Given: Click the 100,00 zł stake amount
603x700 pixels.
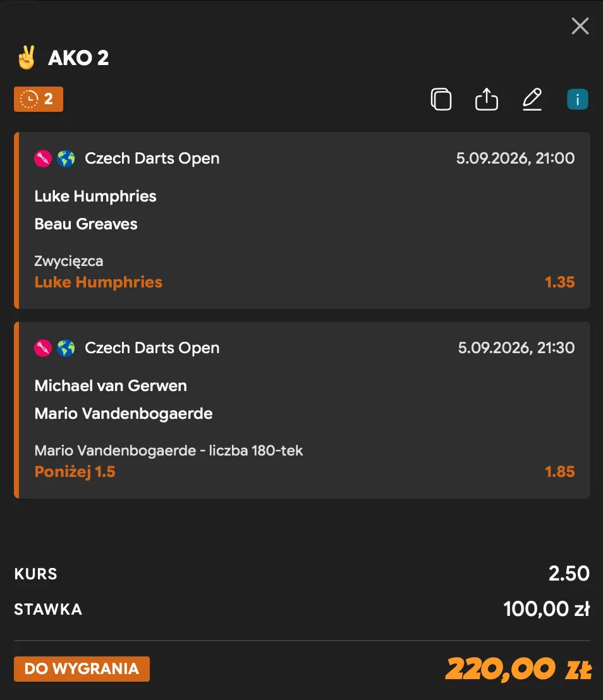Looking at the screenshot, I should (546, 609).
